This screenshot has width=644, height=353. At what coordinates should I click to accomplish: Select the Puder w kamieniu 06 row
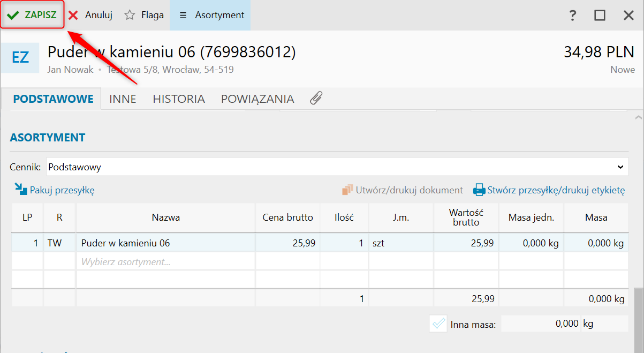[x=166, y=243]
